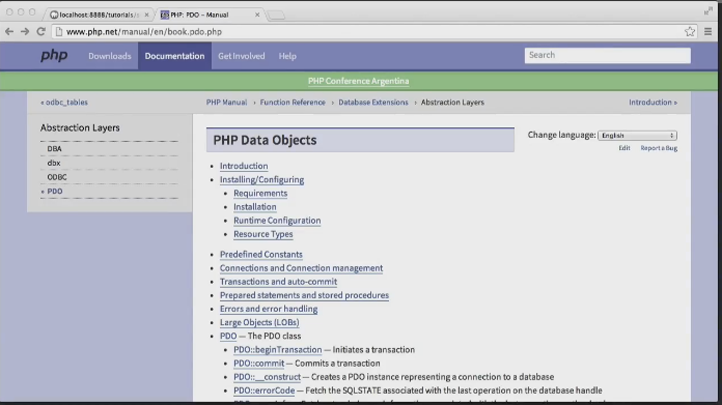
Task: Close the localhost:8888 tutorials tab
Action: click(146, 15)
